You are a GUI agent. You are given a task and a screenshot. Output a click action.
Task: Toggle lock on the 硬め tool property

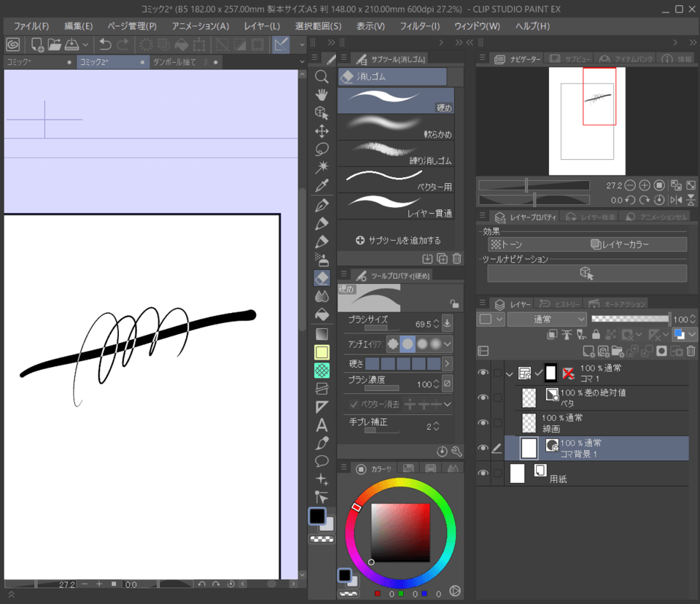tap(454, 303)
